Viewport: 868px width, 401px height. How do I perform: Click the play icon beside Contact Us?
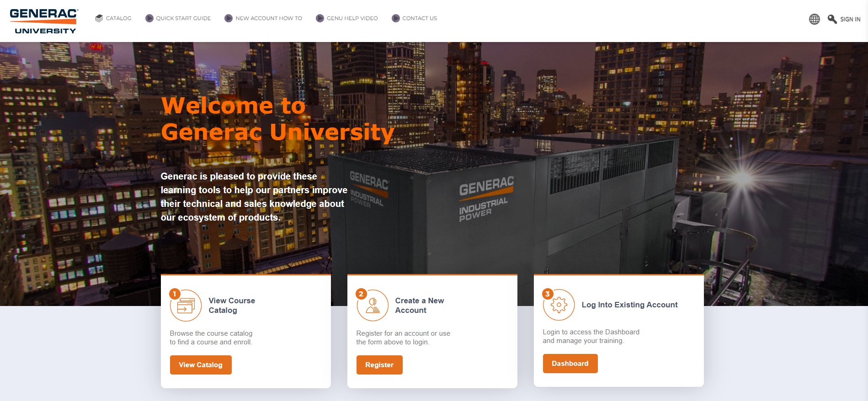pyautogui.click(x=396, y=18)
